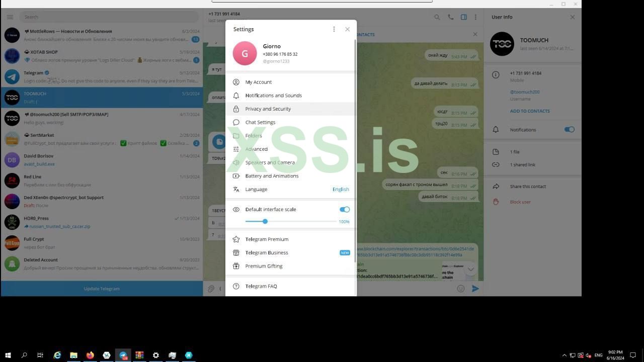Image resolution: width=644 pixels, height=362 pixels.
Task: Open blockchain.com transaction link
Action: pos(416,252)
